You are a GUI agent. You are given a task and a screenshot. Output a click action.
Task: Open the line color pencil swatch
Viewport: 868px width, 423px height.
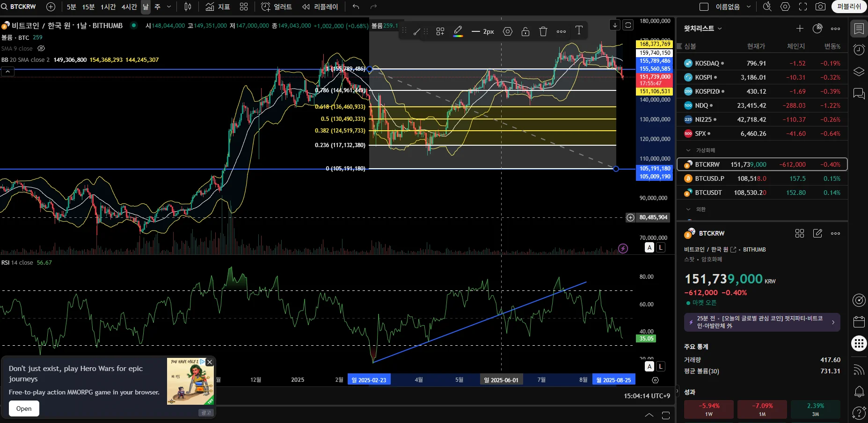pos(458,31)
